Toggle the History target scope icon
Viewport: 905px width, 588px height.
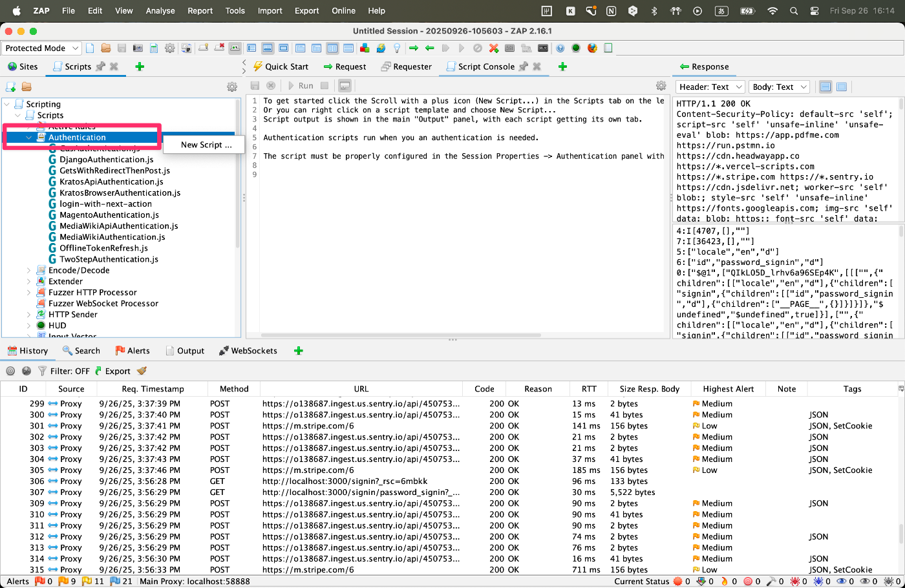(x=10, y=371)
